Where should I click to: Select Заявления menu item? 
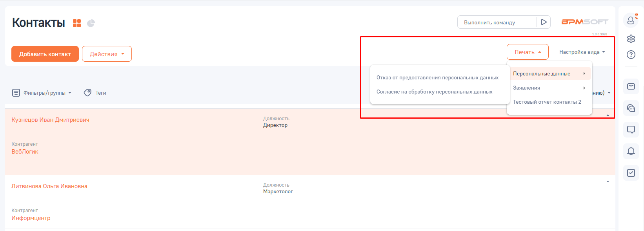pyautogui.click(x=549, y=88)
